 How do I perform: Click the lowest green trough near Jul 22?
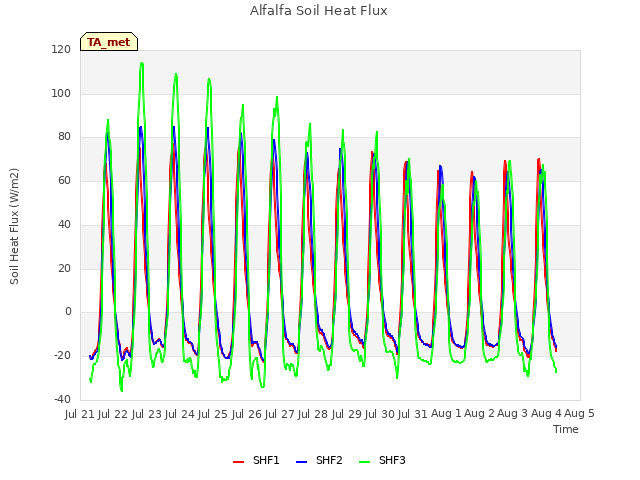point(122,391)
